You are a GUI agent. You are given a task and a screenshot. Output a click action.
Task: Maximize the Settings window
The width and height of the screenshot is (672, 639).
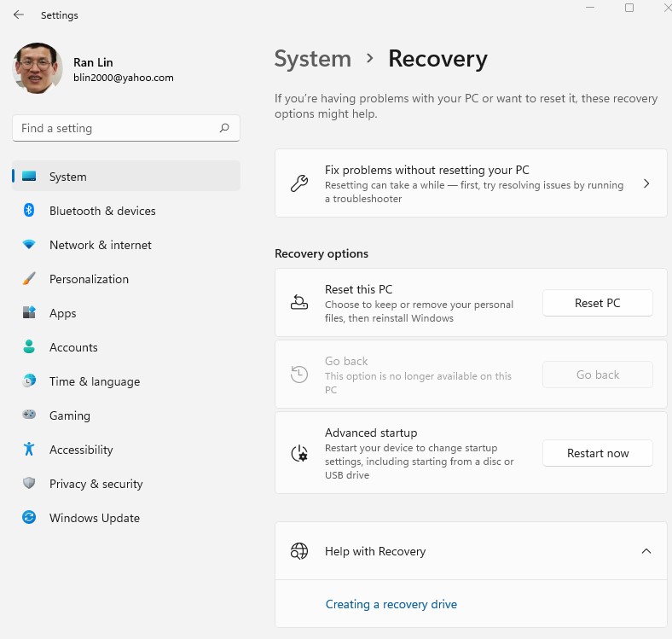pyautogui.click(x=629, y=8)
